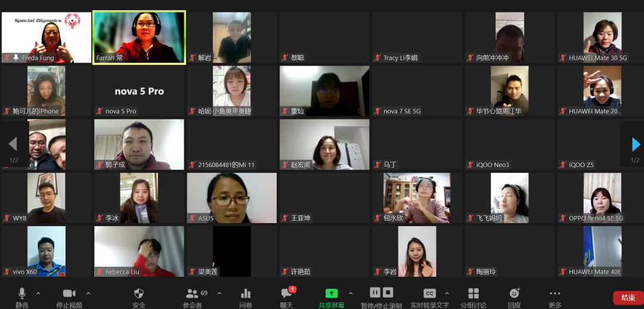
Task: Click the muted mic icon beside 蔡聪
Action: point(284,58)
